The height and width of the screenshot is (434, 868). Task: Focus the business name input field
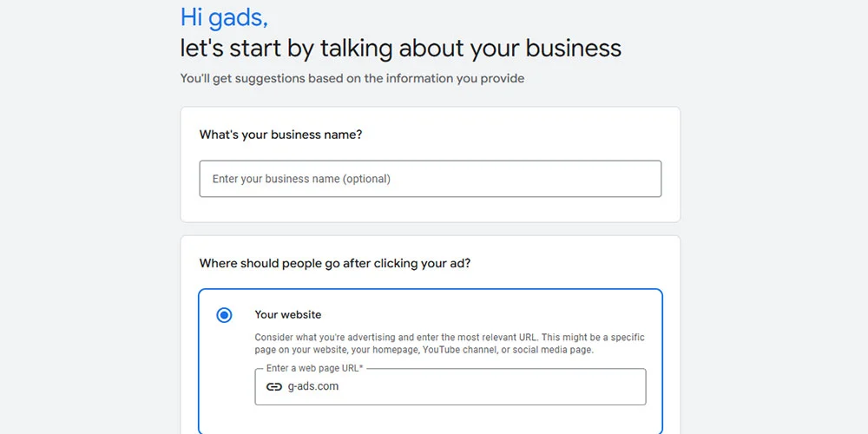pyautogui.click(x=430, y=179)
